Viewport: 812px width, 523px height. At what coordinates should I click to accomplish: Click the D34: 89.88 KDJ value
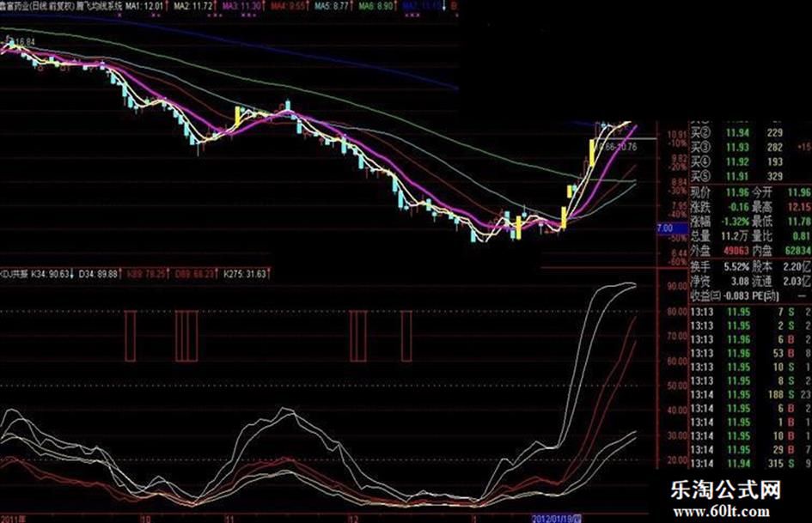[98, 273]
